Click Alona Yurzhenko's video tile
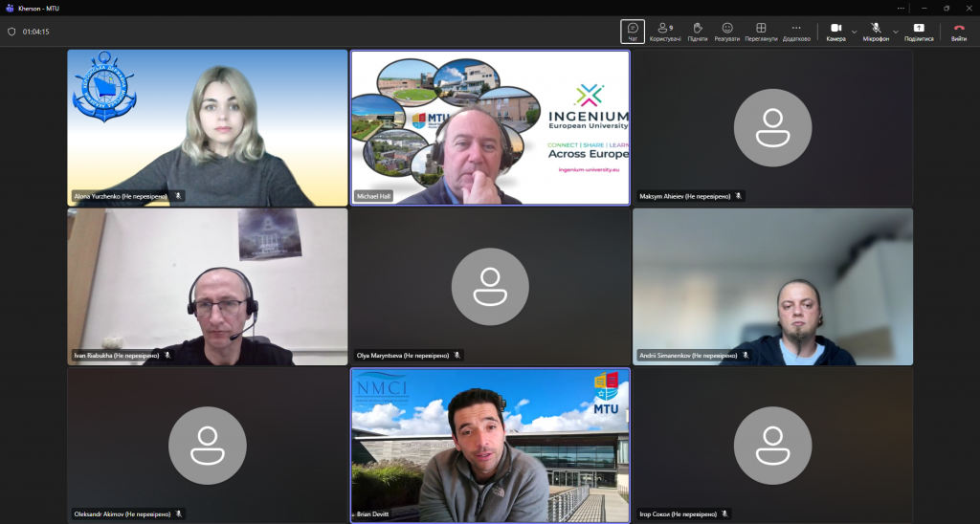The height and width of the screenshot is (524, 980). click(x=207, y=127)
